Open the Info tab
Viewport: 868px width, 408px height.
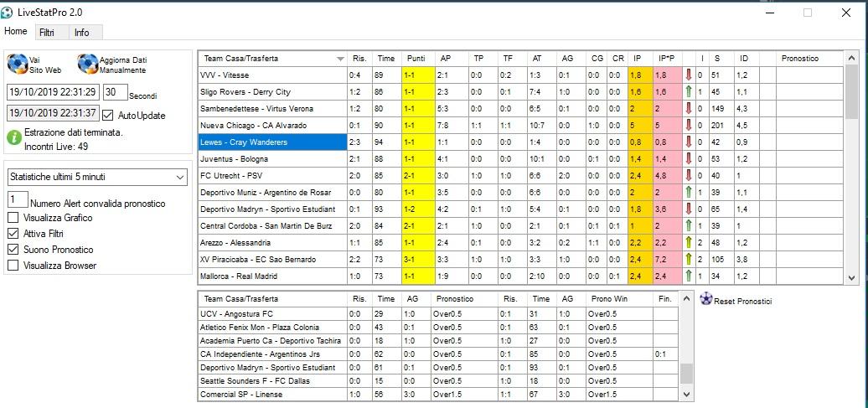tap(81, 33)
